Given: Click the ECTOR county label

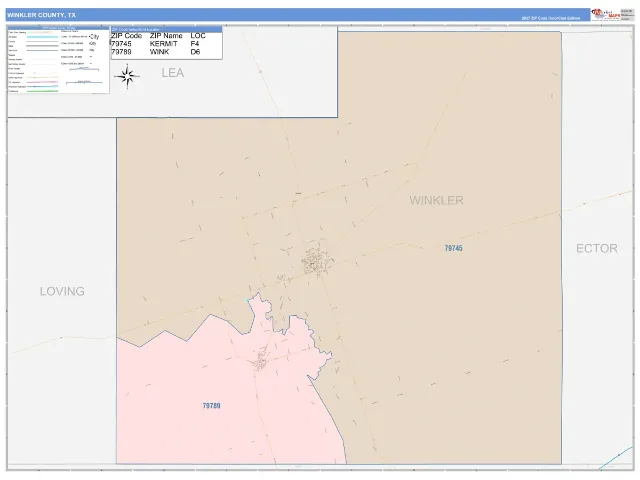Looking at the screenshot, I should tap(596, 249).
